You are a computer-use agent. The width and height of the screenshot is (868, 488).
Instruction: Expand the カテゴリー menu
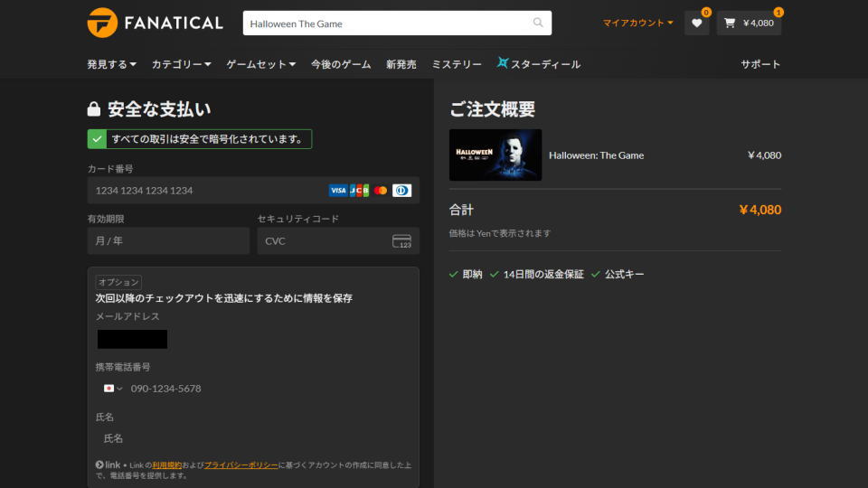(x=182, y=64)
